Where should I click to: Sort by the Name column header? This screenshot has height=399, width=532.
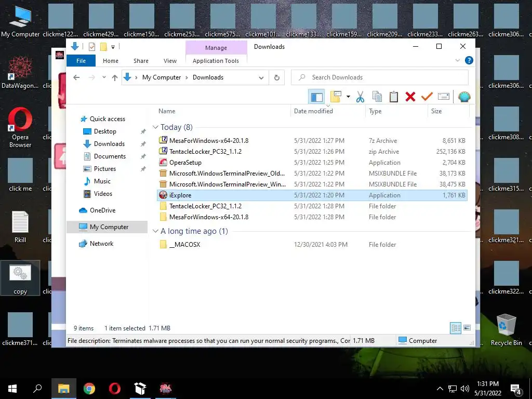pos(167,111)
